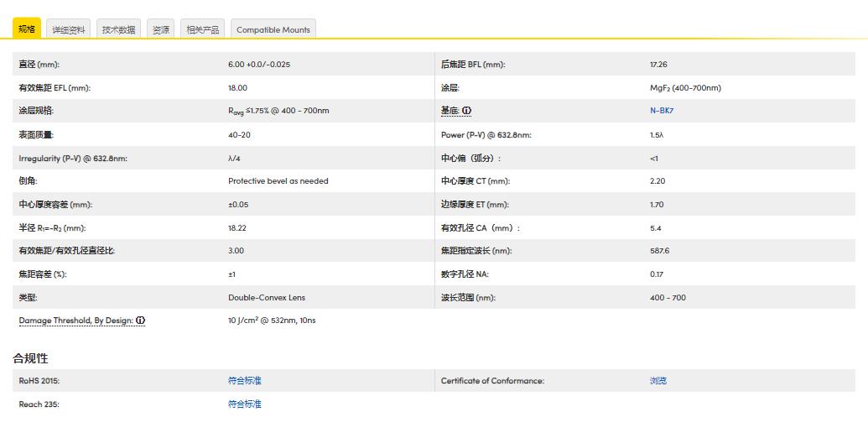Switch to the 详细资料 tab

point(69,29)
